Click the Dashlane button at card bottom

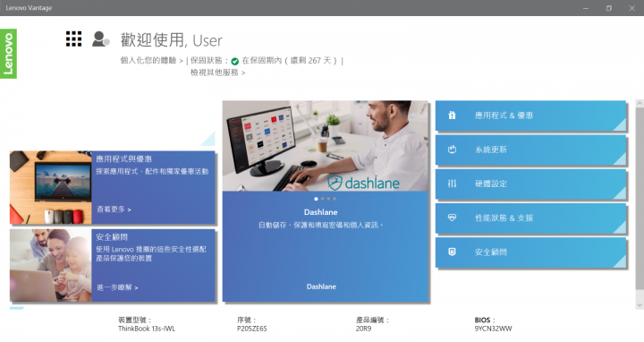[x=321, y=286]
